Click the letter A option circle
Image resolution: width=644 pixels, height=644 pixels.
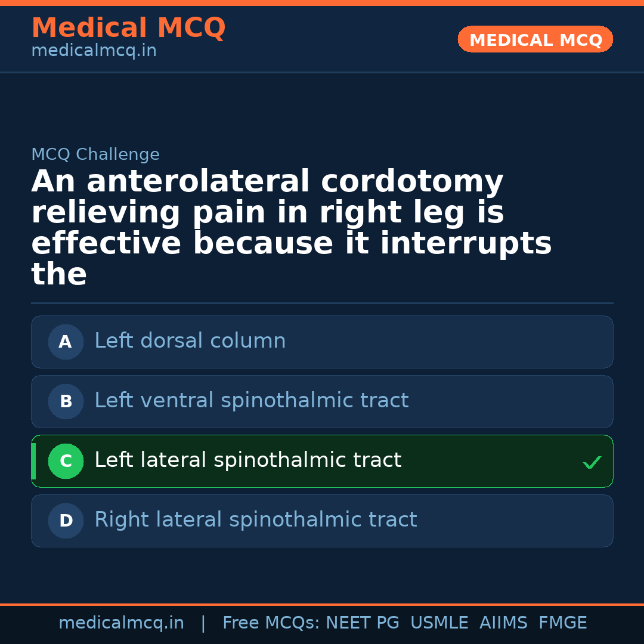pos(66,342)
